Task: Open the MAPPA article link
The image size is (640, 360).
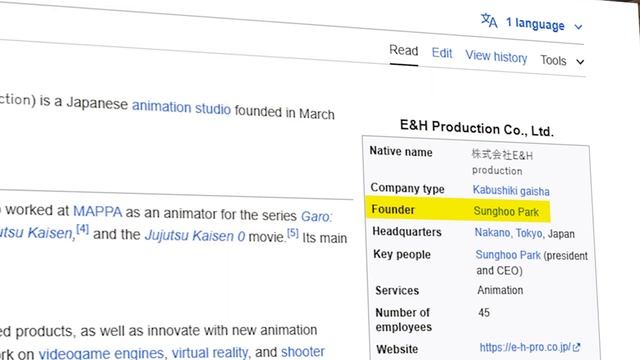Action: coord(98,211)
